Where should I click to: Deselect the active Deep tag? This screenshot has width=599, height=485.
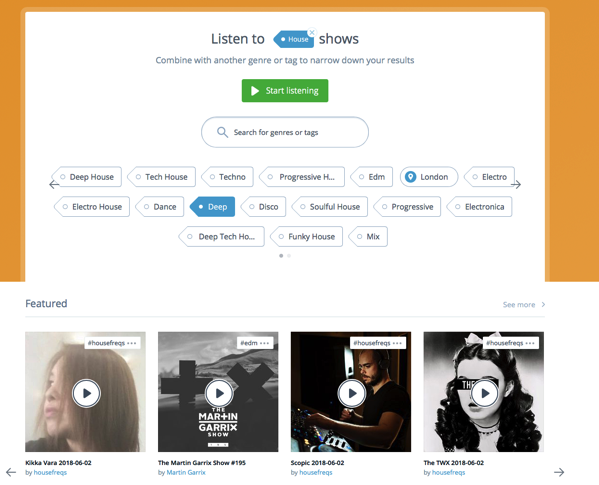212,207
